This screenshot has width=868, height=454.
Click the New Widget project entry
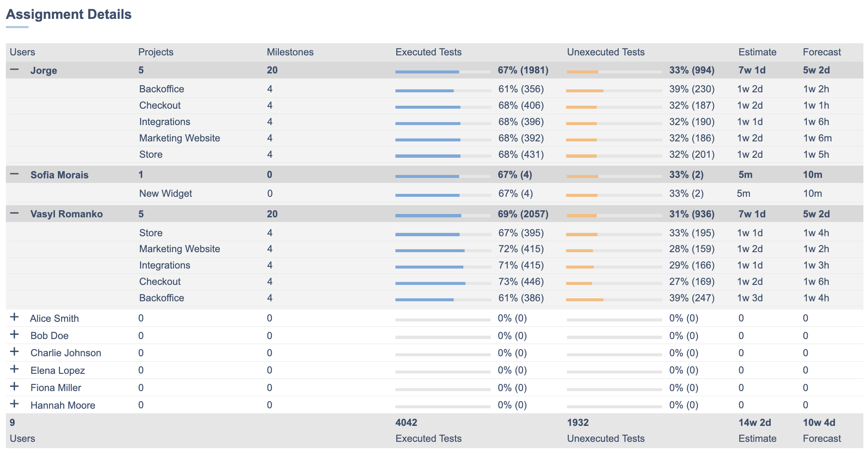click(165, 193)
